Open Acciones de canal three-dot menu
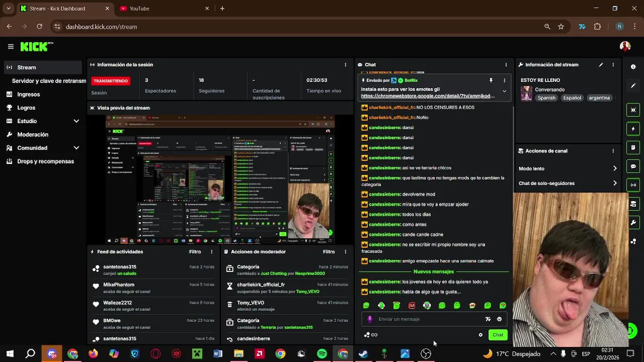Viewport: 644px width, 362px height. pyautogui.click(x=613, y=151)
